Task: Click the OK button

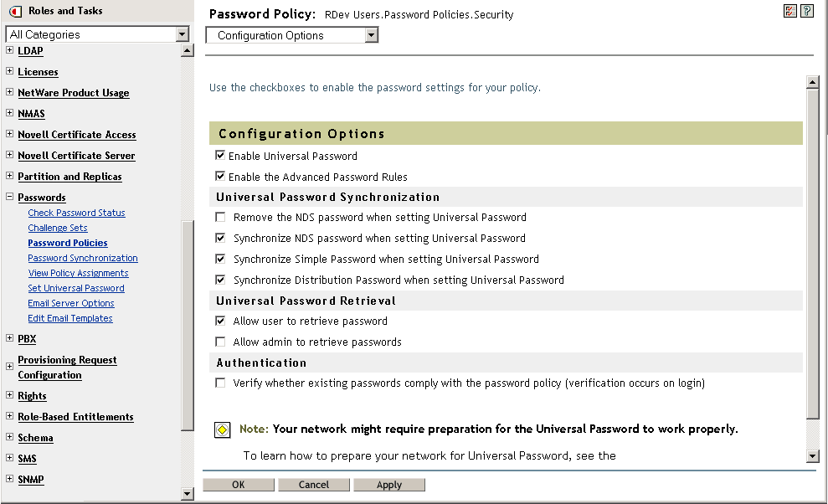Action: (239, 485)
